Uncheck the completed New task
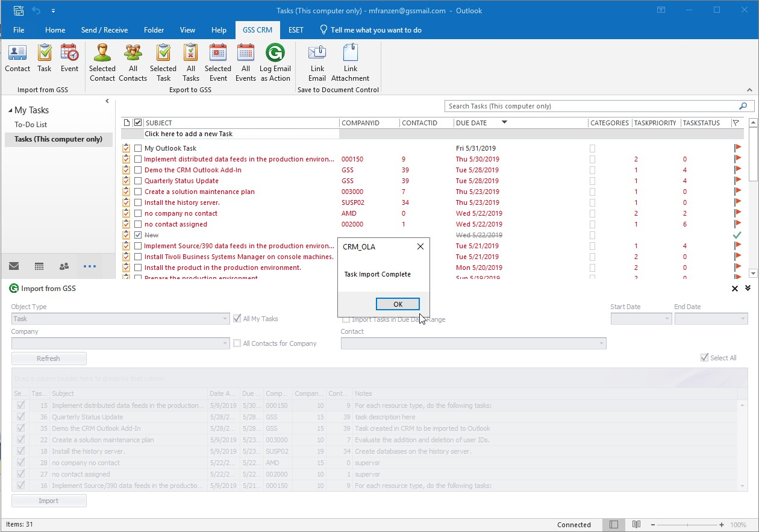The image size is (759, 532). 138,235
